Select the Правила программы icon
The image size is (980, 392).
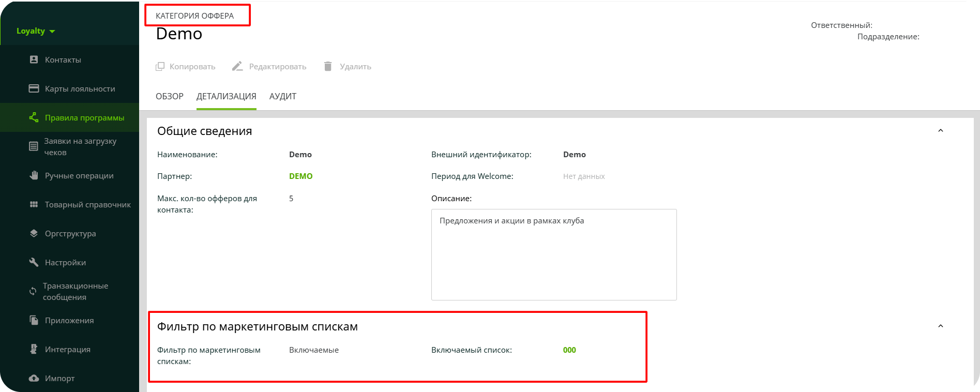pos(34,117)
